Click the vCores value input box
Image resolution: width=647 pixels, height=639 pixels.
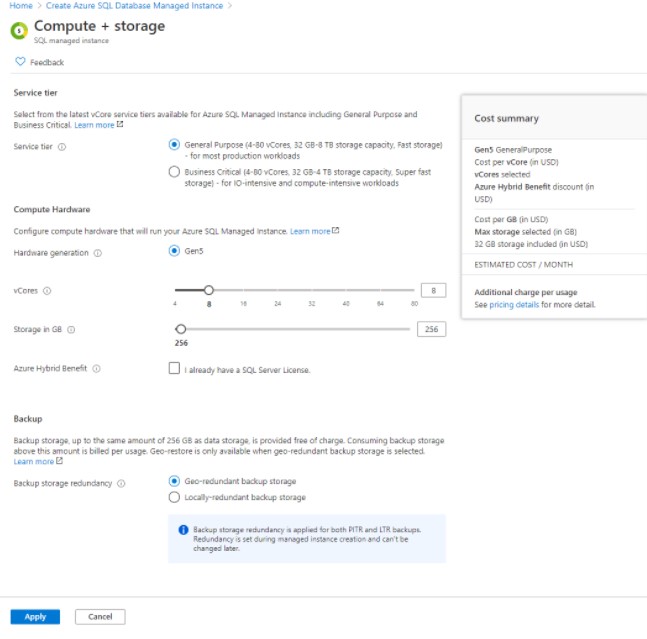[433, 290]
